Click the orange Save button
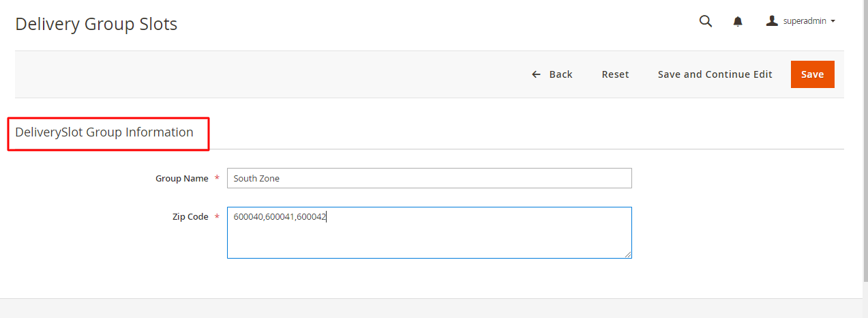 tap(812, 74)
